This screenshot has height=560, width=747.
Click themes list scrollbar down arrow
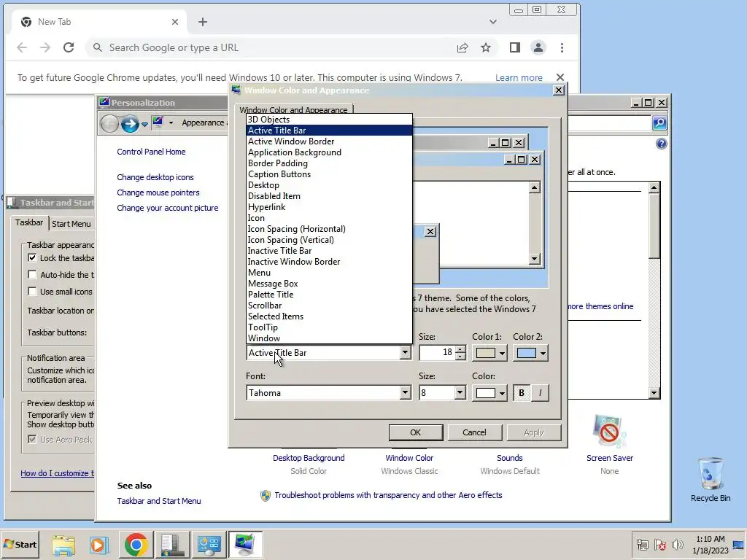coord(654,393)
